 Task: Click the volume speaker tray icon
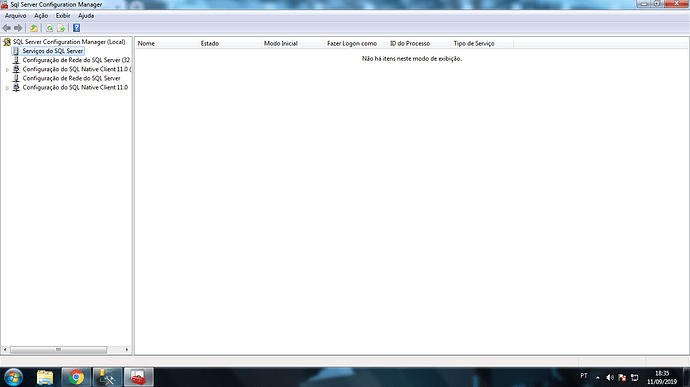[610, 377]
